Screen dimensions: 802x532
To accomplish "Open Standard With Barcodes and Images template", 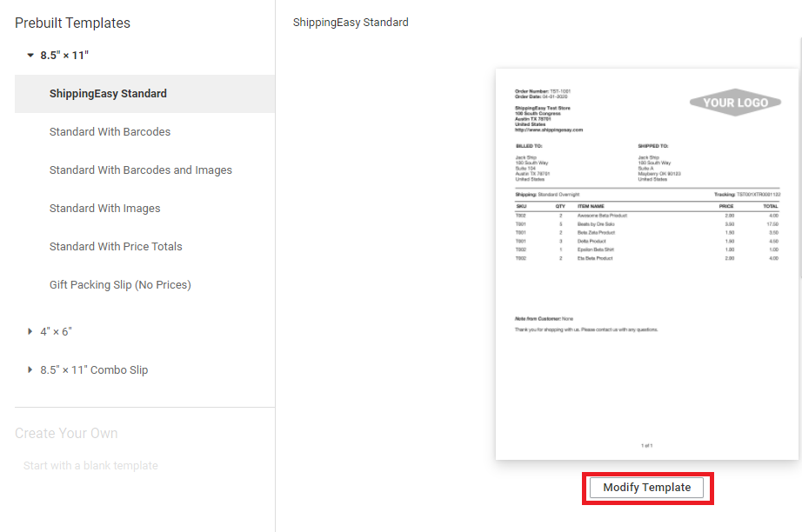I will [x=140, y=170].
